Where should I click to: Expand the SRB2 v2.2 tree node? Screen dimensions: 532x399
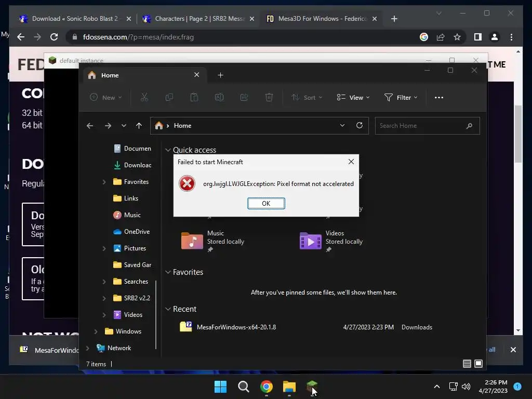pyautogui.click(x=104, y=298)
